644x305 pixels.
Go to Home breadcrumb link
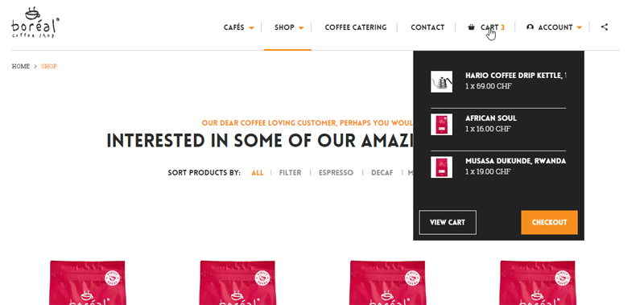point(21,66)
